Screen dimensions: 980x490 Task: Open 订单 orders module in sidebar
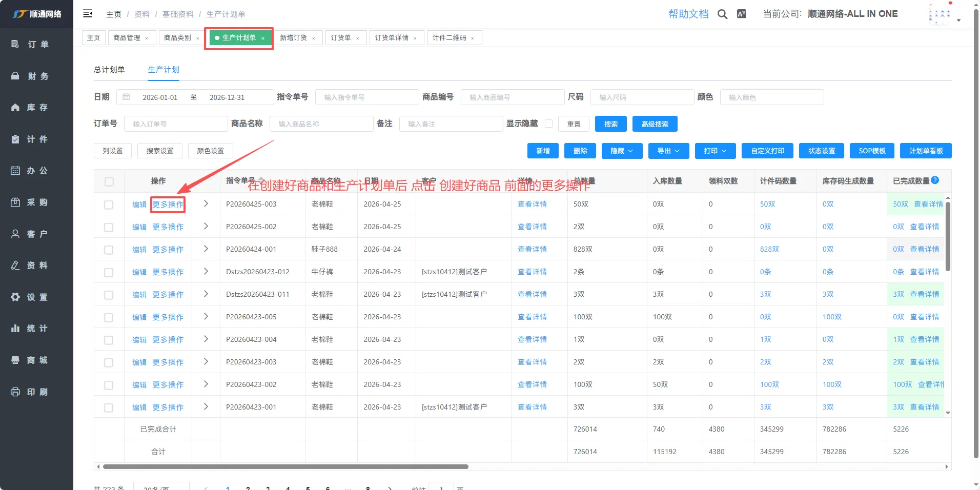pos(36,45)
